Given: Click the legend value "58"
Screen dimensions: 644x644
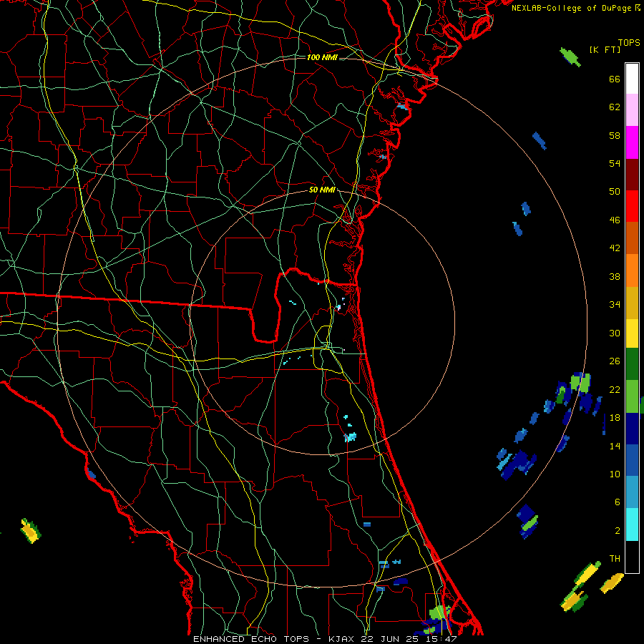Looking at the screenshot, I should 615,135.
